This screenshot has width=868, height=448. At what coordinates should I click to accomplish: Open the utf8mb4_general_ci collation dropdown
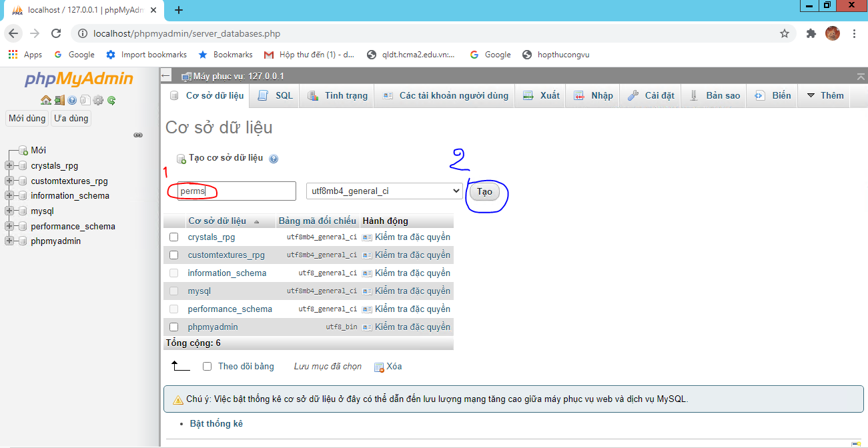[x=384, y=191]
